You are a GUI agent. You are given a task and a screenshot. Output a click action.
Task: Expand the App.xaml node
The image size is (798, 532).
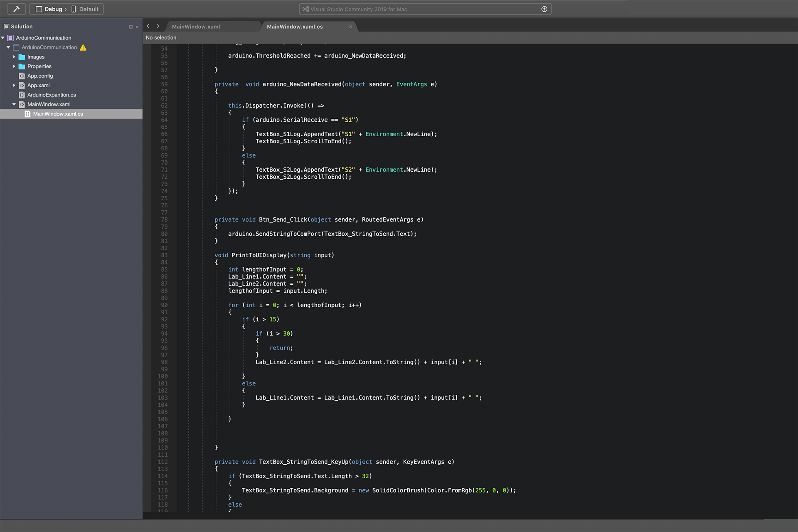(x=14, y=85)
